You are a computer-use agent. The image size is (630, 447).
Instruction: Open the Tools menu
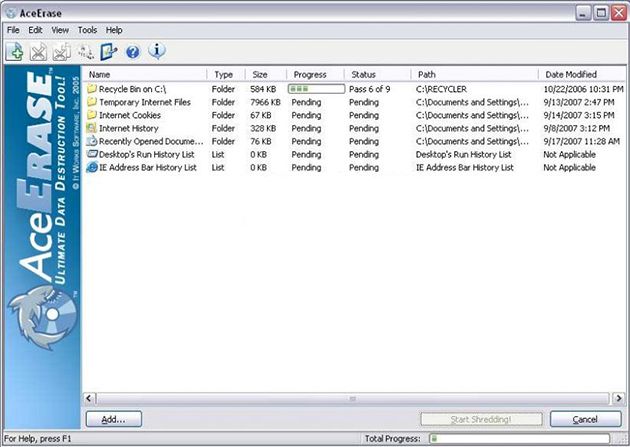87,30
